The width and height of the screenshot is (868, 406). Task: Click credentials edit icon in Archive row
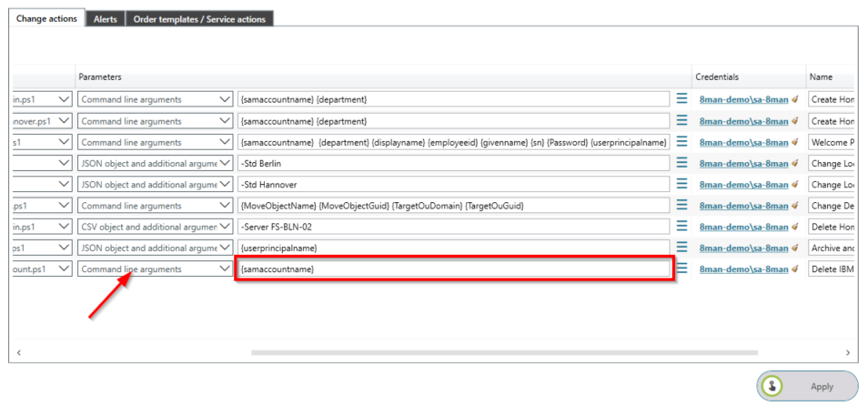pyautogui.click(x=794, y=249)
